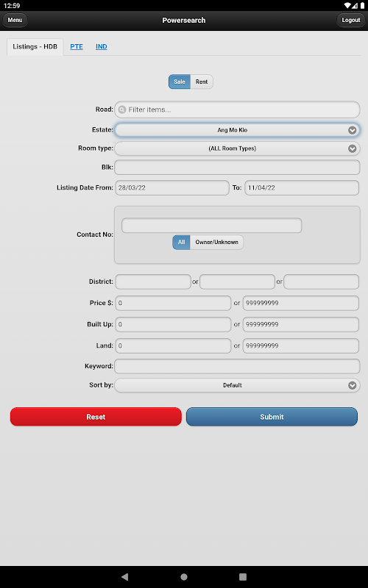Switch to the PTE tab
The image size is (368, 588).
coord(77,46)
